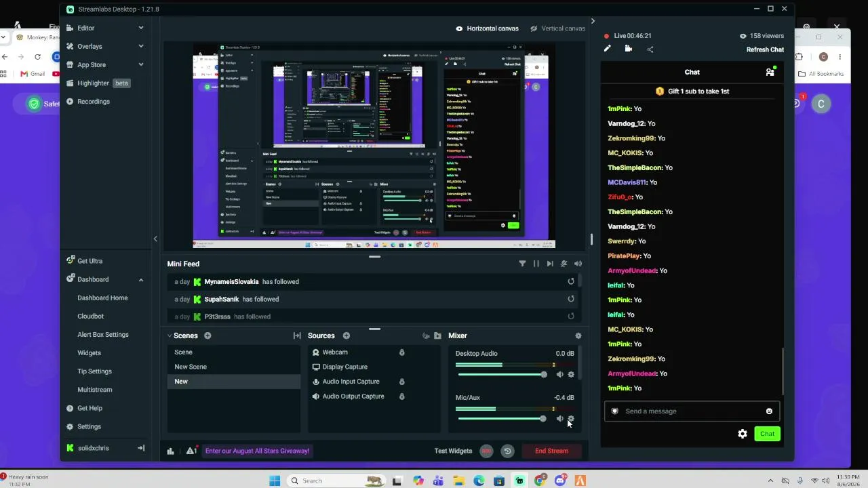The width and height of the screenshot is (868, 488).
Task: Click End Stream button
Action: pos(551,451)
